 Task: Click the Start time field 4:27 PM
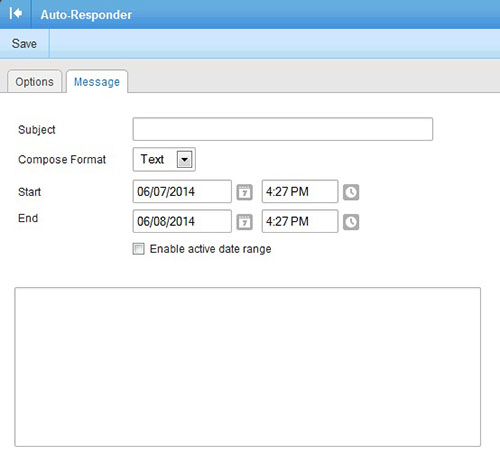click(300, 192)
